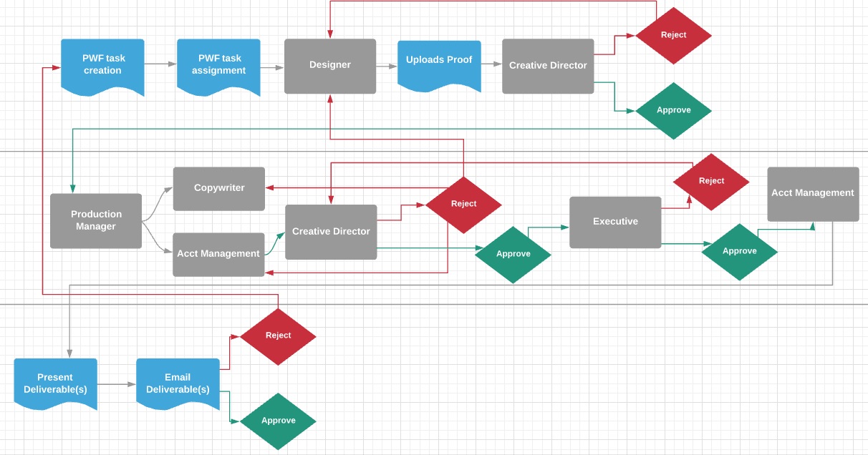Screen dimensions: 868x455
Task: Select the red Reject diamond near Uploads Proof
Action: coord(673,35)
